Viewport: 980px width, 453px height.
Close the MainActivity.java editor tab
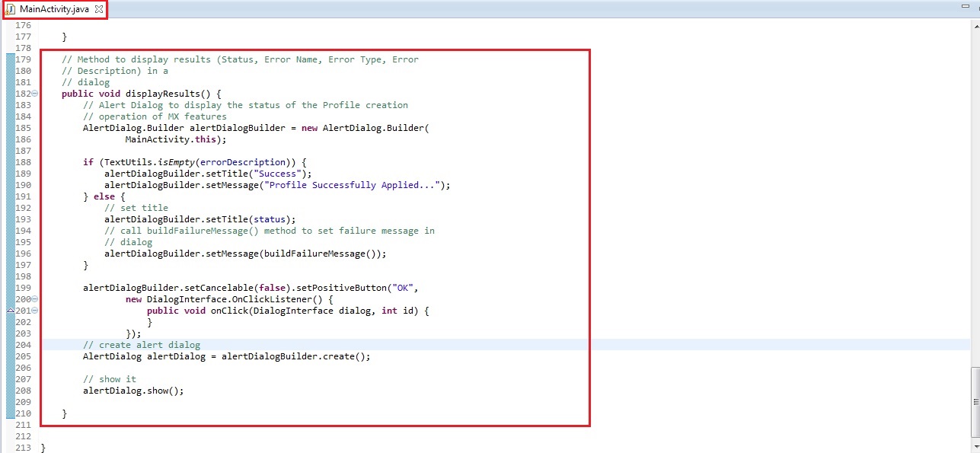click(x=97, y=9)
